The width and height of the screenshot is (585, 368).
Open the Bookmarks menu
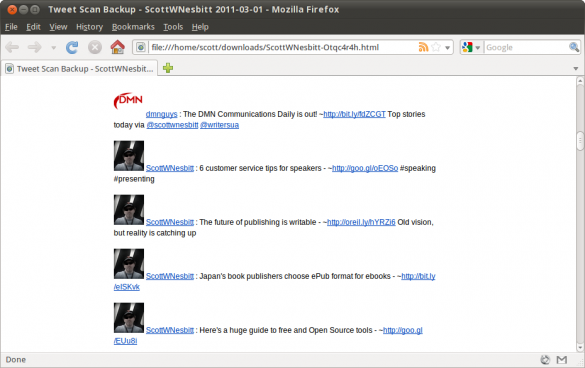pos(133,27)
